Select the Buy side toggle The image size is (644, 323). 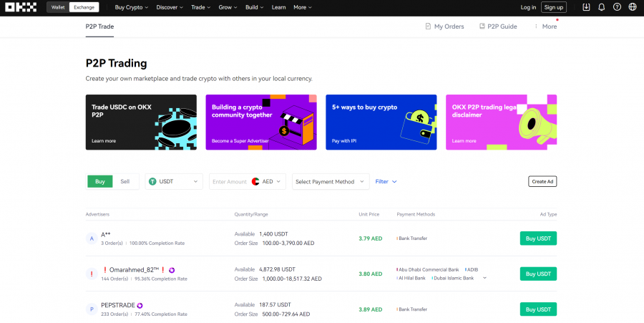click(99, 181)
